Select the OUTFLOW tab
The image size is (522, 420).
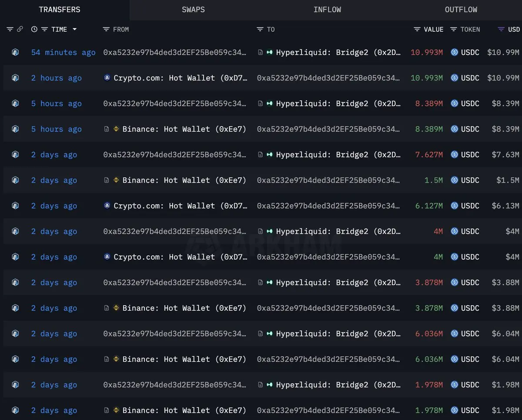(461, 10)
